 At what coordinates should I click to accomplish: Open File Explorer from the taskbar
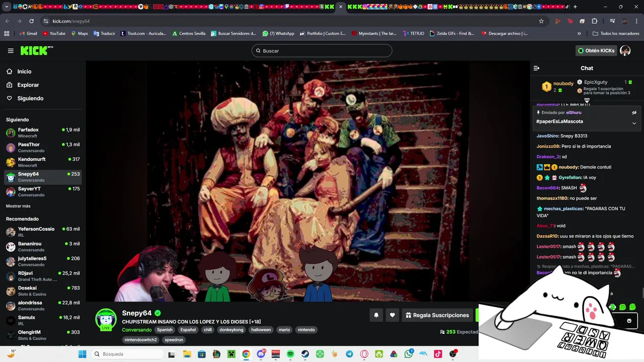[x=187, y=354]
